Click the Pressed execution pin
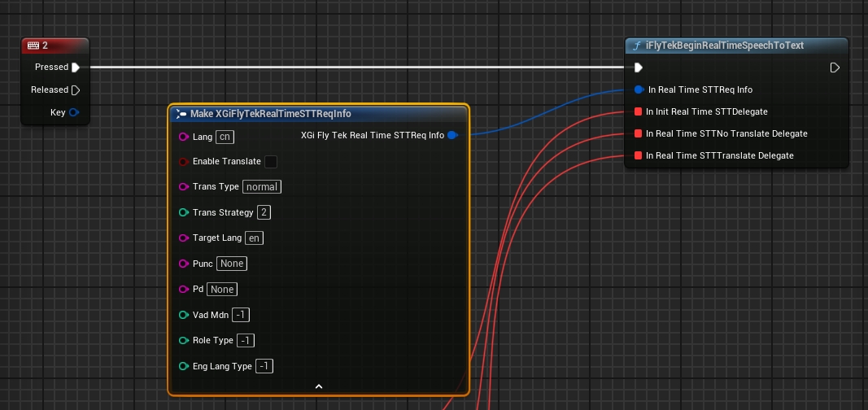Viewport: 868px width, 410px height. click(76, 68)
